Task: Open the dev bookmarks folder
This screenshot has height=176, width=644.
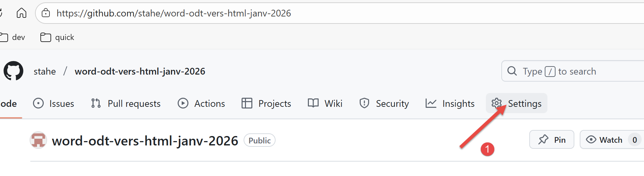Action: coord(13,37)
